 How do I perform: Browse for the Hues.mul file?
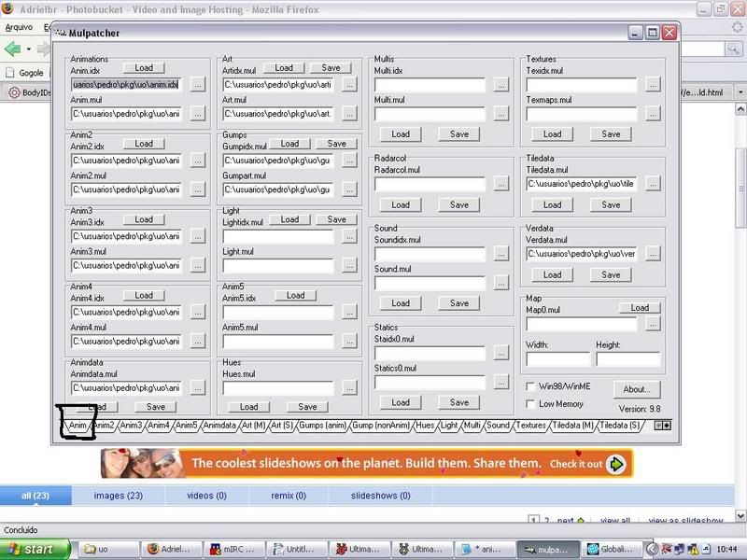(x=349, y=387)
